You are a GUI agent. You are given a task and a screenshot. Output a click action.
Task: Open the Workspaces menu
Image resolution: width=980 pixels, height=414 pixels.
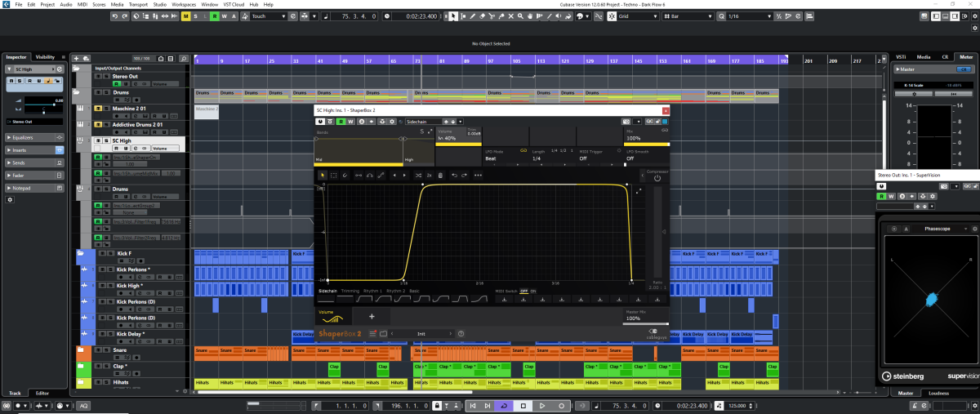[184, 4]
